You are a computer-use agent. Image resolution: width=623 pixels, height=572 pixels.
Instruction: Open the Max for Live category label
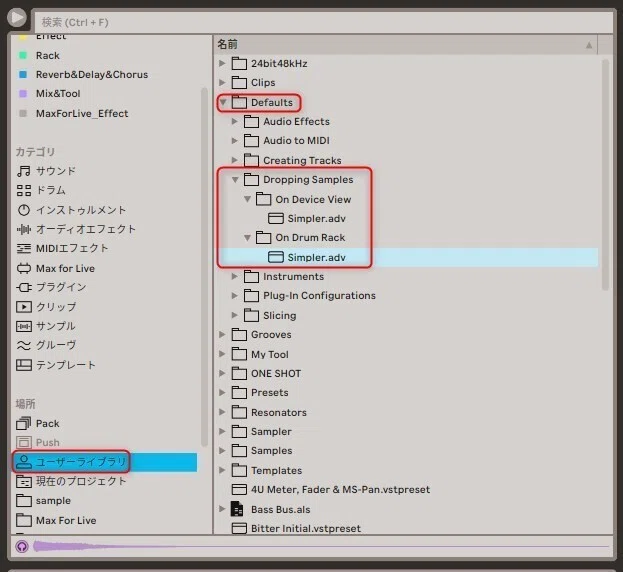click(x=65, y=269)
